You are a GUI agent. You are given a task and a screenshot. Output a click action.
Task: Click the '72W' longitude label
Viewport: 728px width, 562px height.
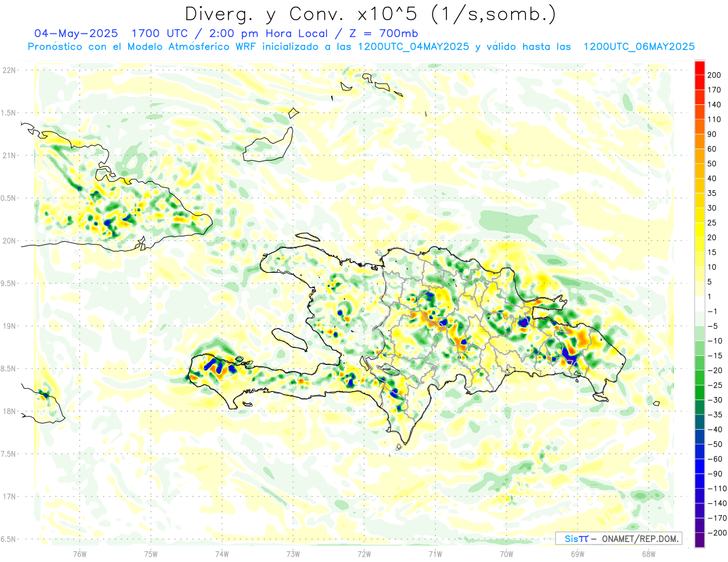pos(364,554)
